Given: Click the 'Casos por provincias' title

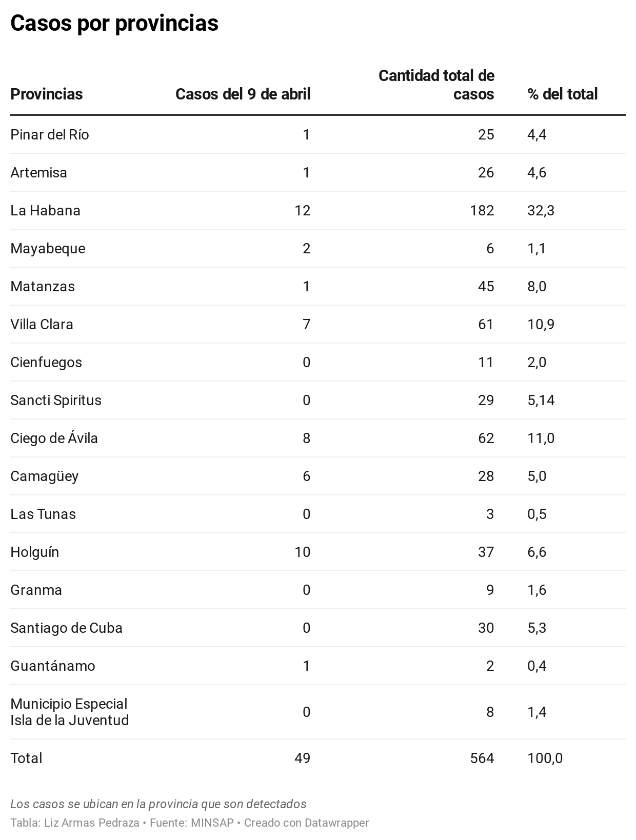Looking at the screenshot, I should click(114, 23).
